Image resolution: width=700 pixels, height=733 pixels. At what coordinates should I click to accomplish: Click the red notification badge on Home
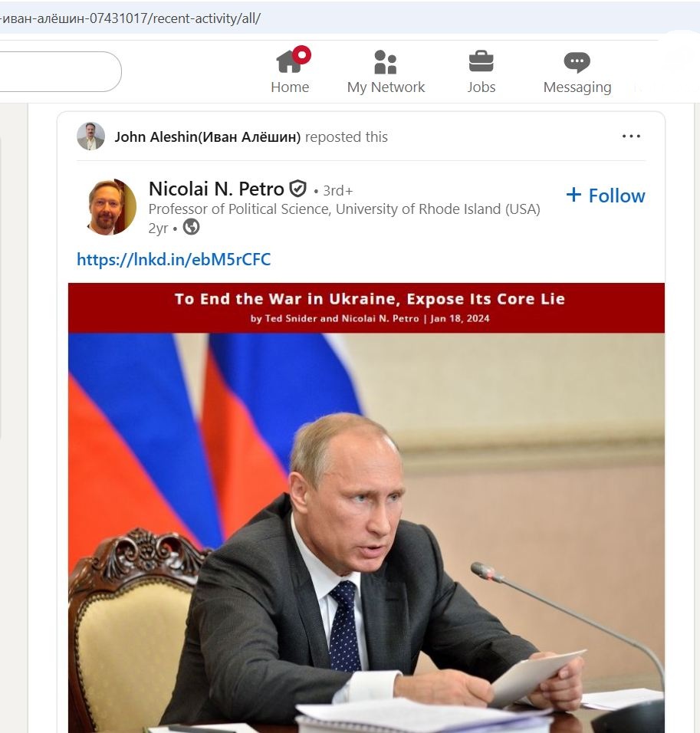coord(302,54)
